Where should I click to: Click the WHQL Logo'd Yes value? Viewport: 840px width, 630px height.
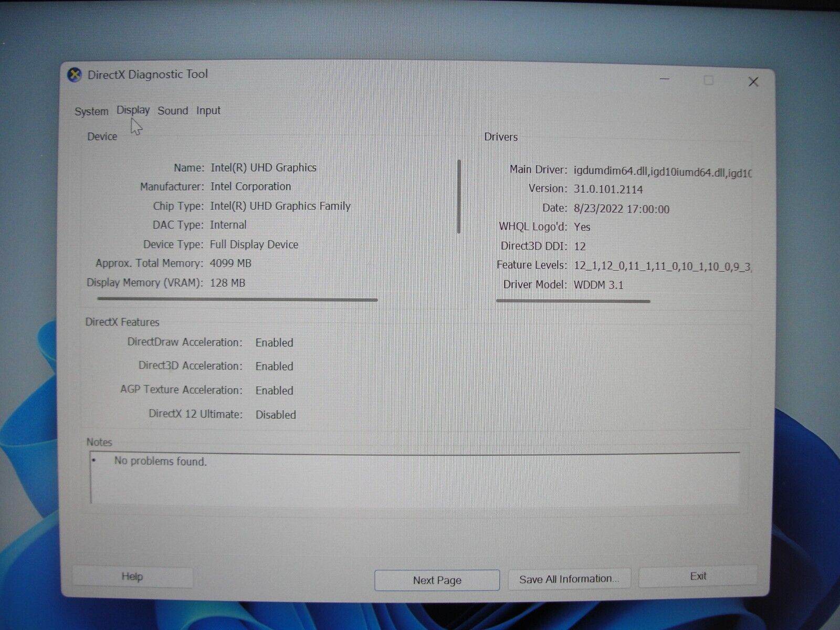pos(582,227)
